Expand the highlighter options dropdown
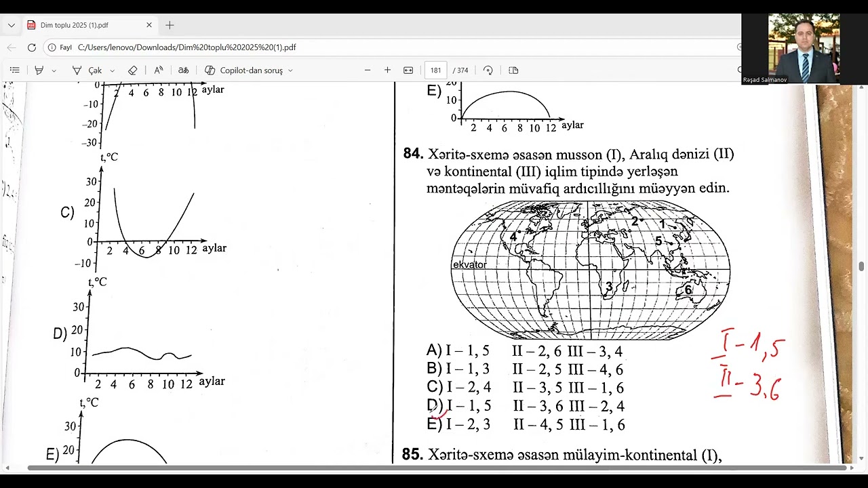868x488 pixels. pyautogui.click(x=54, y=70)
